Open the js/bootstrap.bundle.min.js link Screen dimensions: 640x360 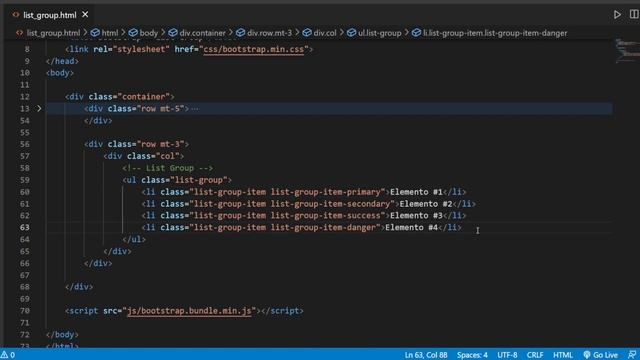pyautogui.click(x=189, y=311)
